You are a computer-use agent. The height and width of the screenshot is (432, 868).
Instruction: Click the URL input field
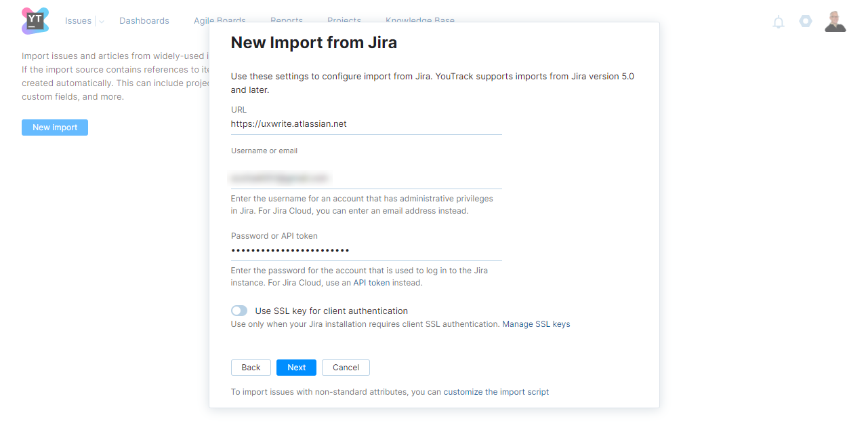pyautogui.click(x=366, y=124)
